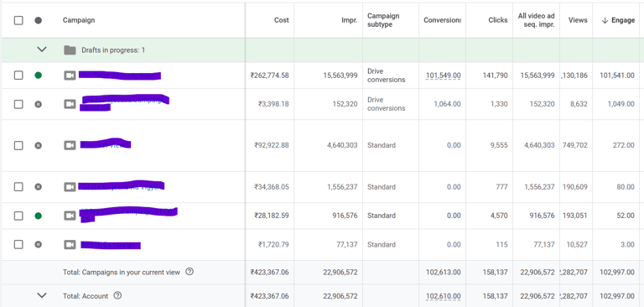Screen dimensions: 644x307
Task: Click the views cell 10,527
Action: [577, 245]
